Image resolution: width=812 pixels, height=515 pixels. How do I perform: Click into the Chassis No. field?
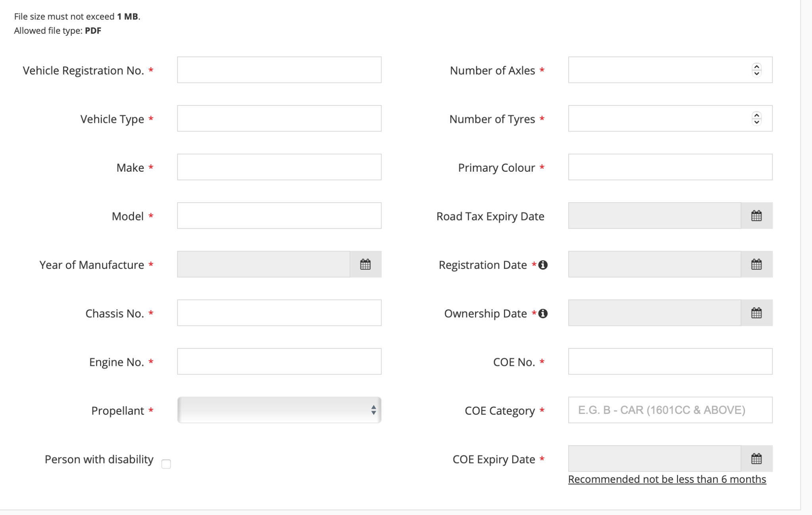pos(279,313)
